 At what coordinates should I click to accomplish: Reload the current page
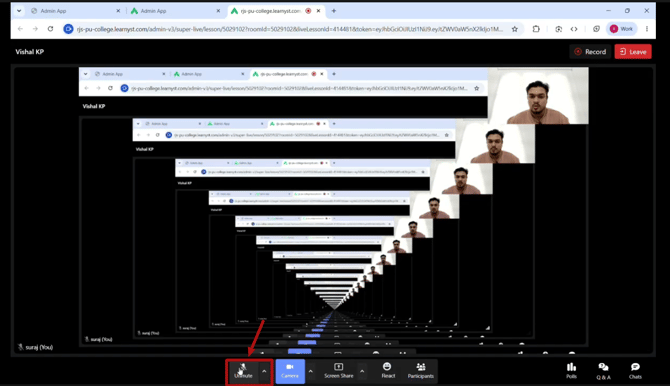tap(50, 29)
